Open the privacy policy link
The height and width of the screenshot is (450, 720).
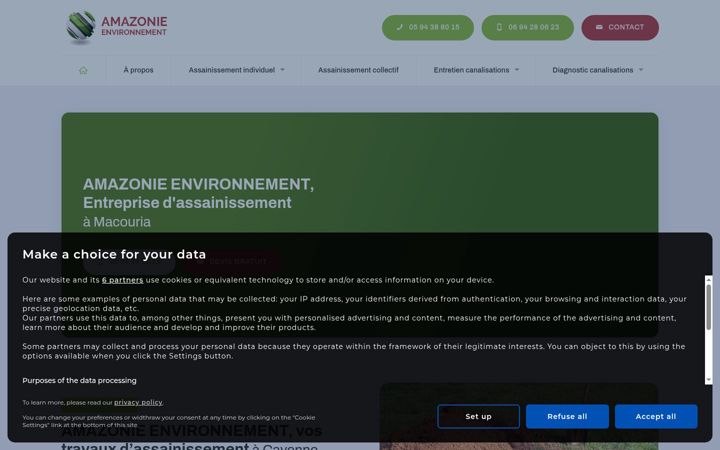138,403
